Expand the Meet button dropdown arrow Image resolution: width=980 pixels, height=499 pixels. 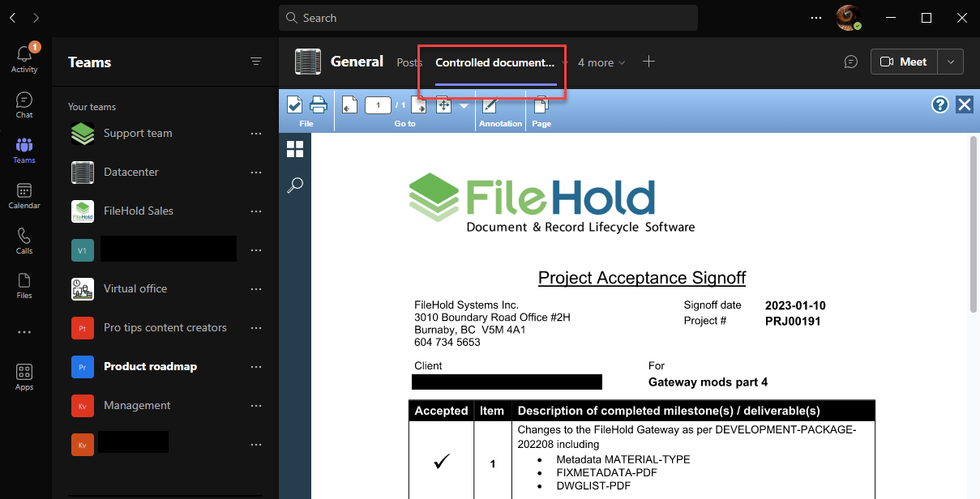tap(949, 62)
